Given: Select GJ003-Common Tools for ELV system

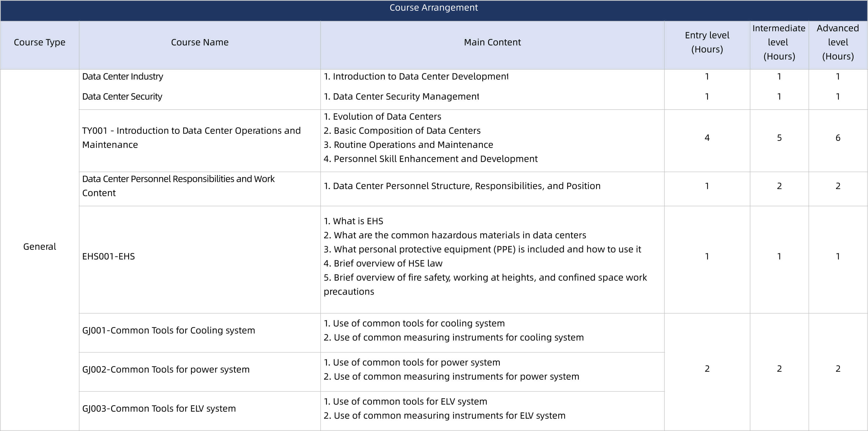Looking at the screenshot, I should pyautogui.click(x=159, y=408).
